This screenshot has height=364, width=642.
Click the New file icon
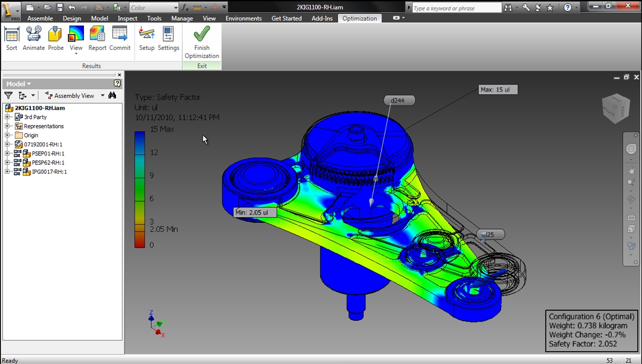coord(30,7)
